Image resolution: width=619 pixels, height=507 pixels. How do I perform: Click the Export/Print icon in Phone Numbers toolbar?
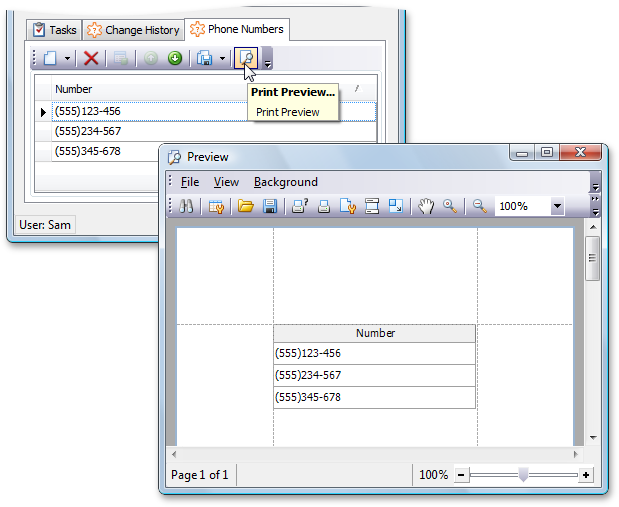204,58
